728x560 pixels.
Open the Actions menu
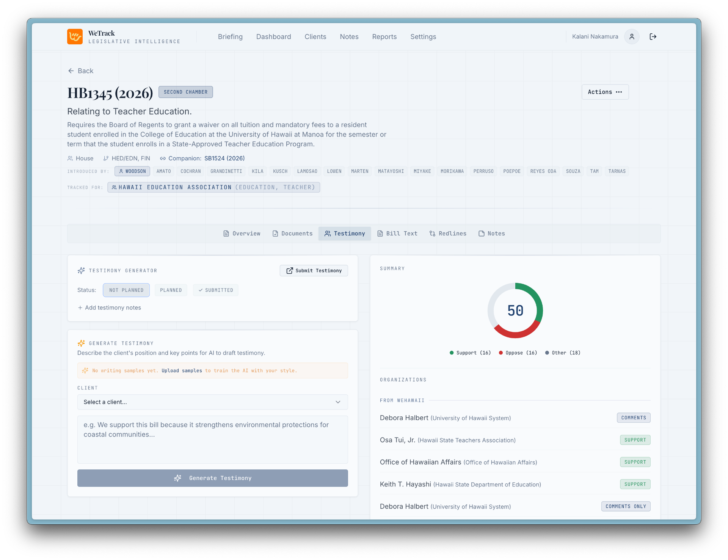[605, 92]
